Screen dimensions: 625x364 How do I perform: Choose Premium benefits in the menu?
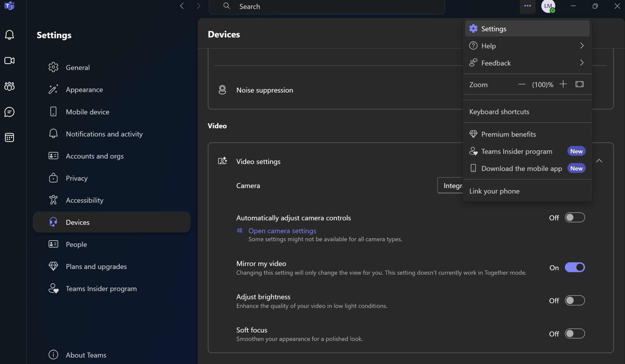(x=508, y=134)
